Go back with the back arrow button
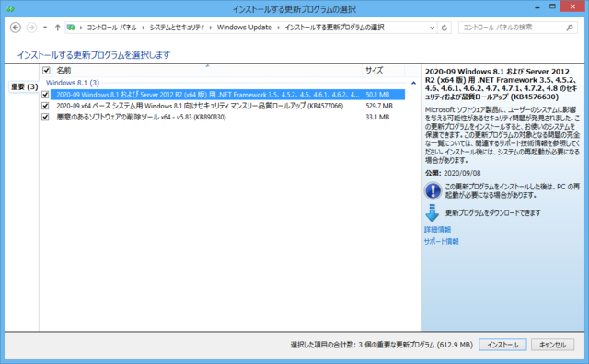Image resolution: width=589 pixels, height=364 pixels. coord(16,28)
